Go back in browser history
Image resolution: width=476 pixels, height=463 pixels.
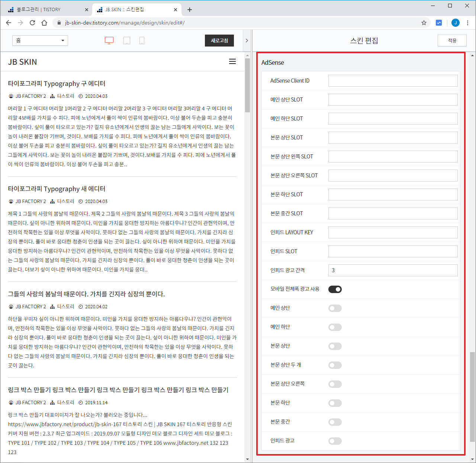click(x=9, y=23)
